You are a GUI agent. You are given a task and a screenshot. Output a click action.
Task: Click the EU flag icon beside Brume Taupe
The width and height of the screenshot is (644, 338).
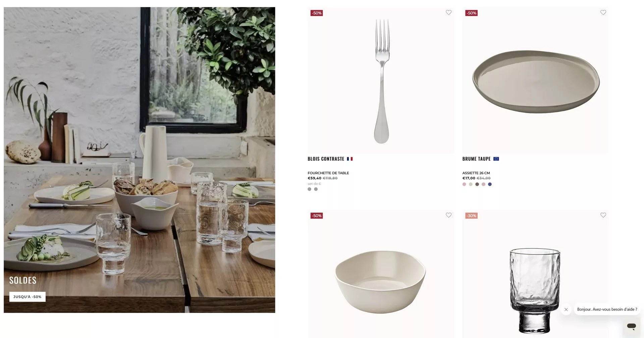click(x=496, y=159)
